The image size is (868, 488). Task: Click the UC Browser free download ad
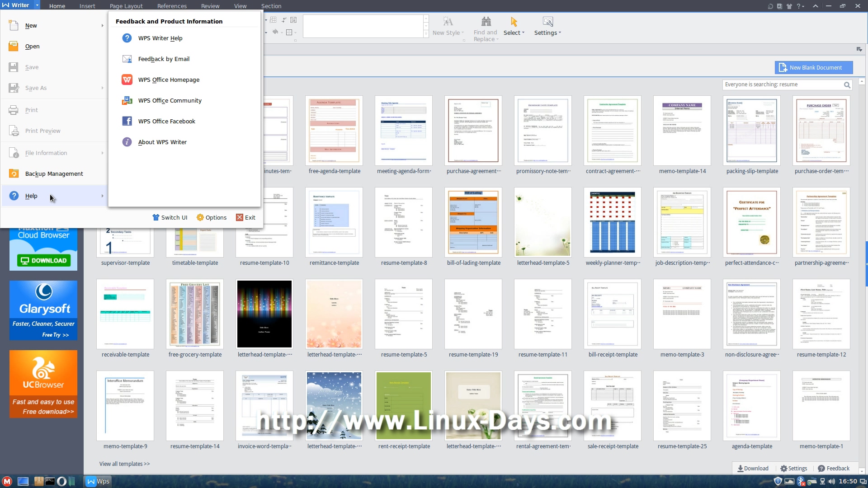point(43,384)
